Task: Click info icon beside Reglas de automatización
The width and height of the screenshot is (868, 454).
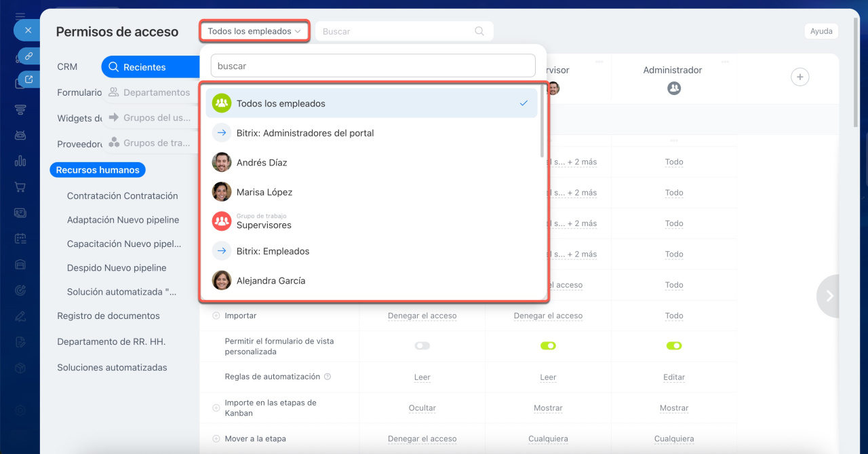Action: coord(328,377)
